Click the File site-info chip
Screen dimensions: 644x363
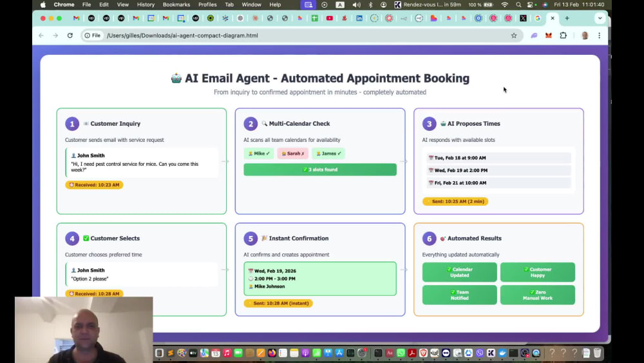point(93,35)
